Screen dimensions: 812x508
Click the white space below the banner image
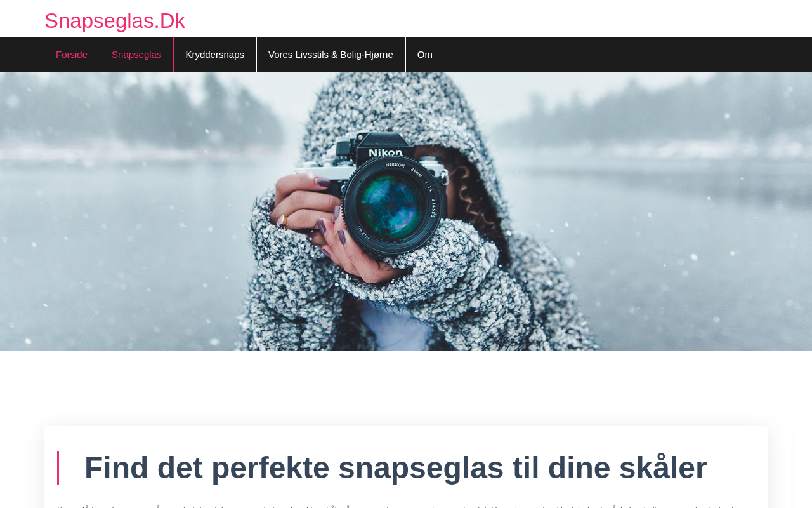point(406,388)
